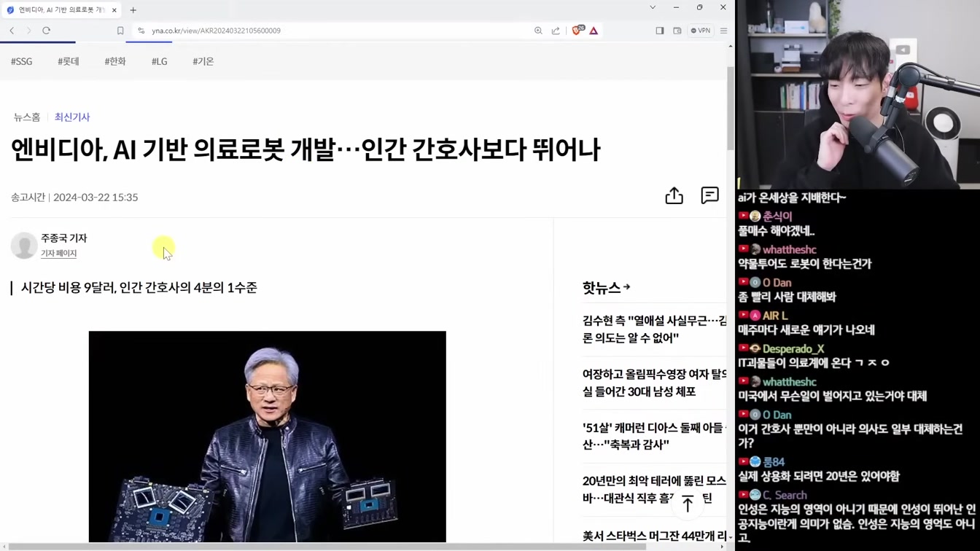Open the #SSG hashtag link
The width and height of the screenshot is (980, 551).
22,61
